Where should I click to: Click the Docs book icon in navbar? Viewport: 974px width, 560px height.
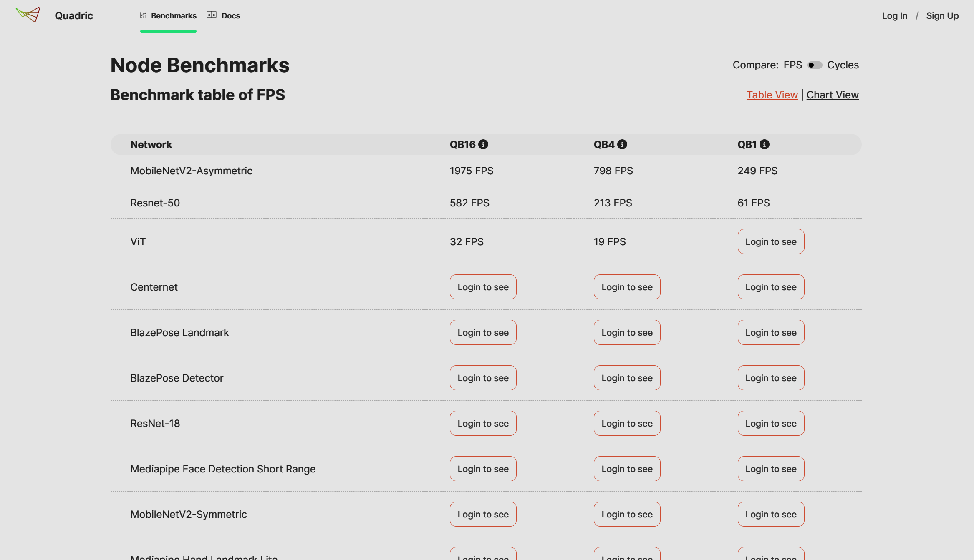[x=212, y=15]
